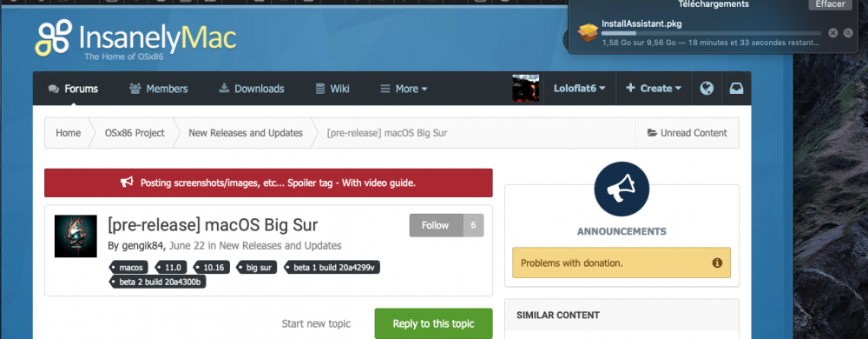
Task: Select the 11.0 tag
Action: tap(171, 268)
